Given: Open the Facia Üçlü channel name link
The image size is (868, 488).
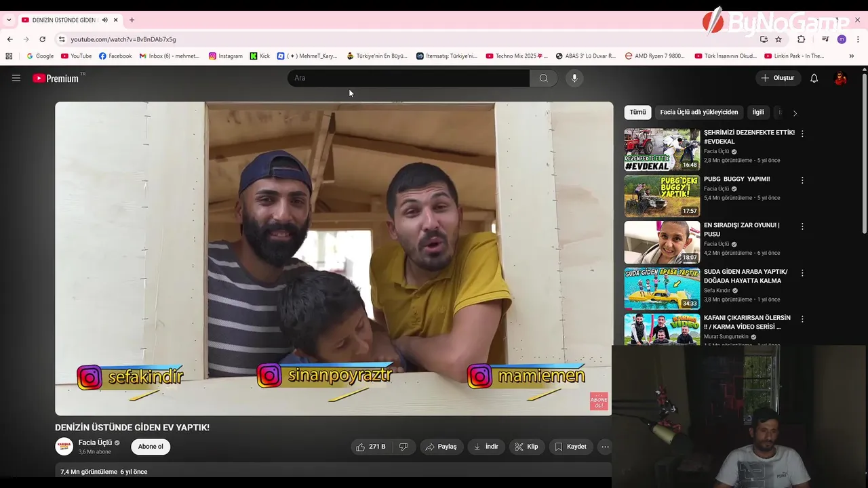Looking at the screenshot, I should 95,443.
